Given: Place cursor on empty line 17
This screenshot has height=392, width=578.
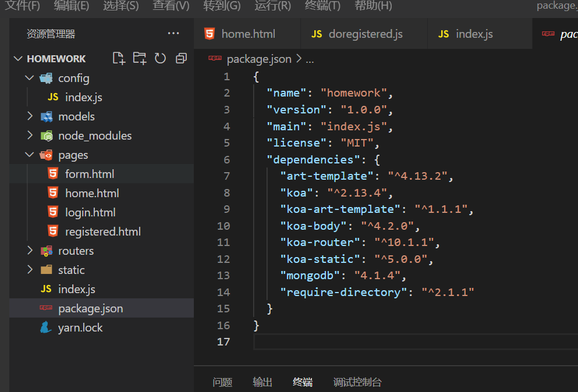Looking at the screenshot, I should pos(416,342).
